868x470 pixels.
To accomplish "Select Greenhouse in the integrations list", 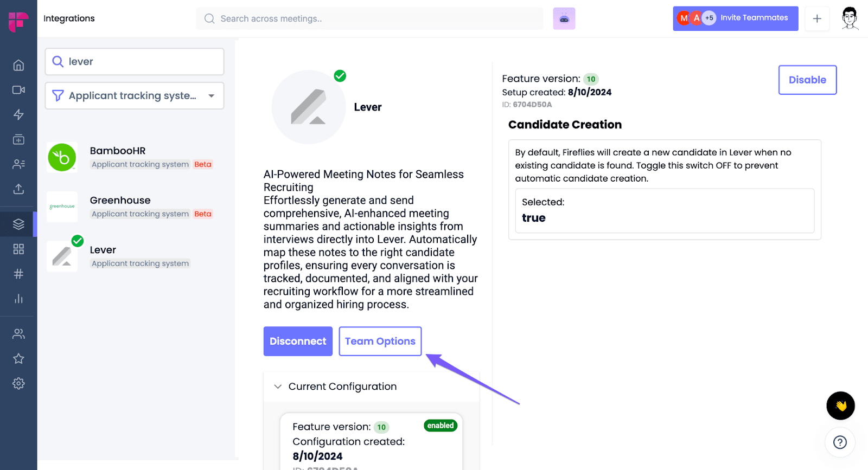I will 135,207.
